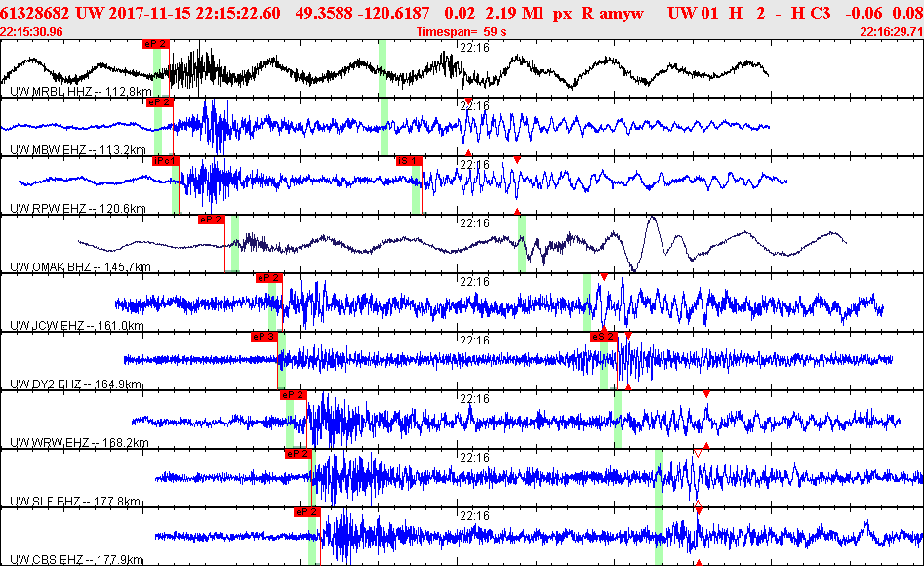Select the eP 2 pick flag on OMAK trace

pos(212,220)
